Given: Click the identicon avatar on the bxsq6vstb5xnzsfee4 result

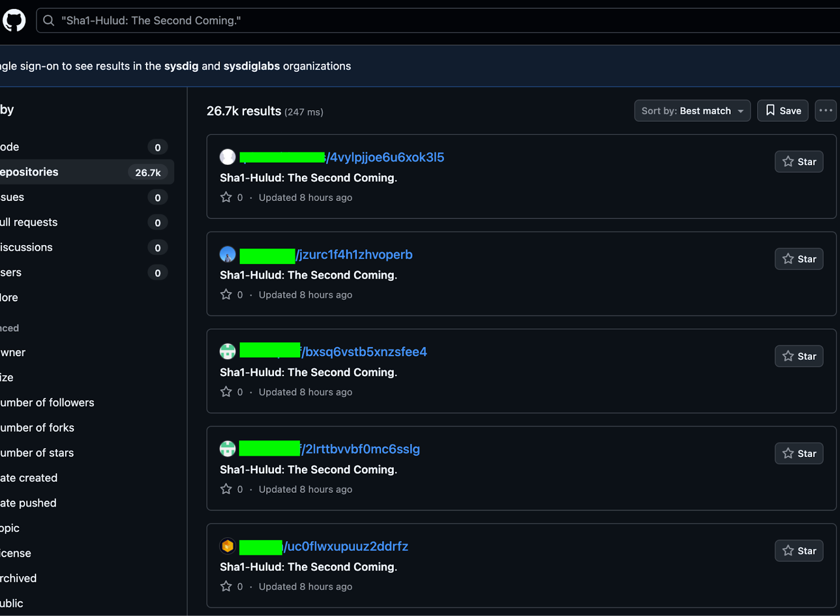Looking at the screenshot, I should click(227, 351).
